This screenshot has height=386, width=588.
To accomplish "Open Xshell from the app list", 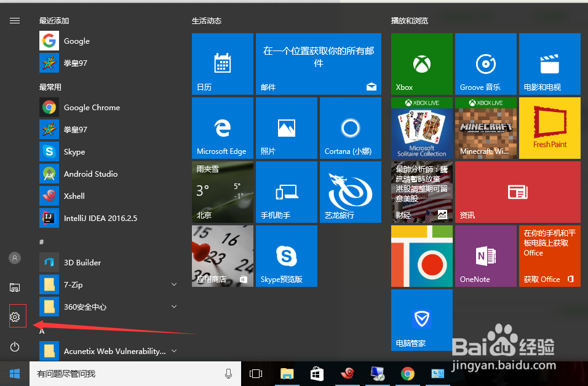I will 108,196.
